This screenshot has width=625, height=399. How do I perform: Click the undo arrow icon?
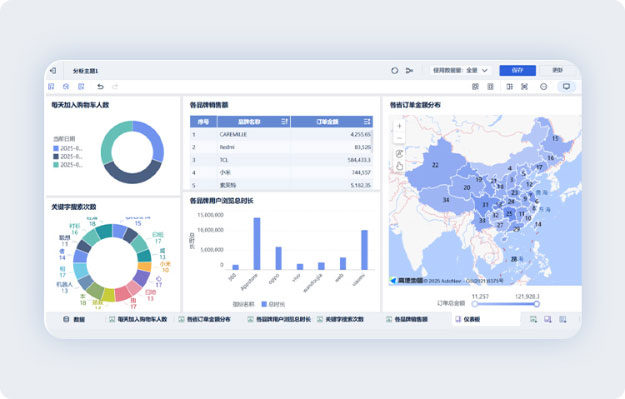pyautogui.click(x=100, y=86)
